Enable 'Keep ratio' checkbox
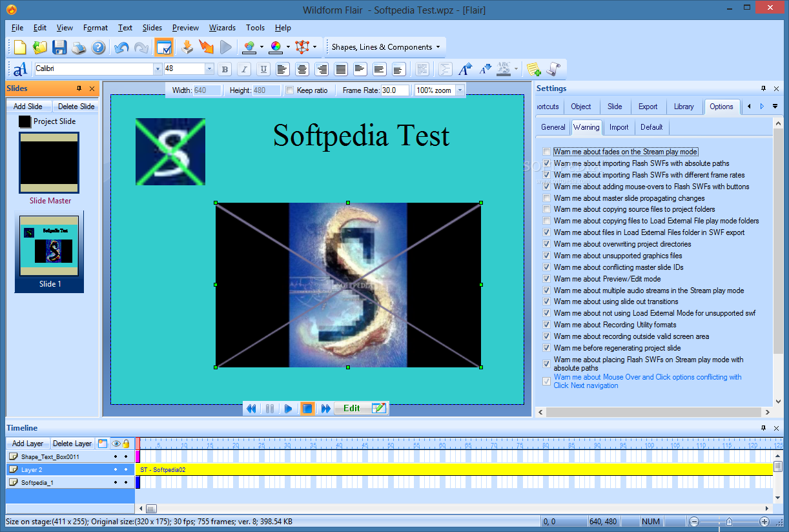 [x=290, y=90]
